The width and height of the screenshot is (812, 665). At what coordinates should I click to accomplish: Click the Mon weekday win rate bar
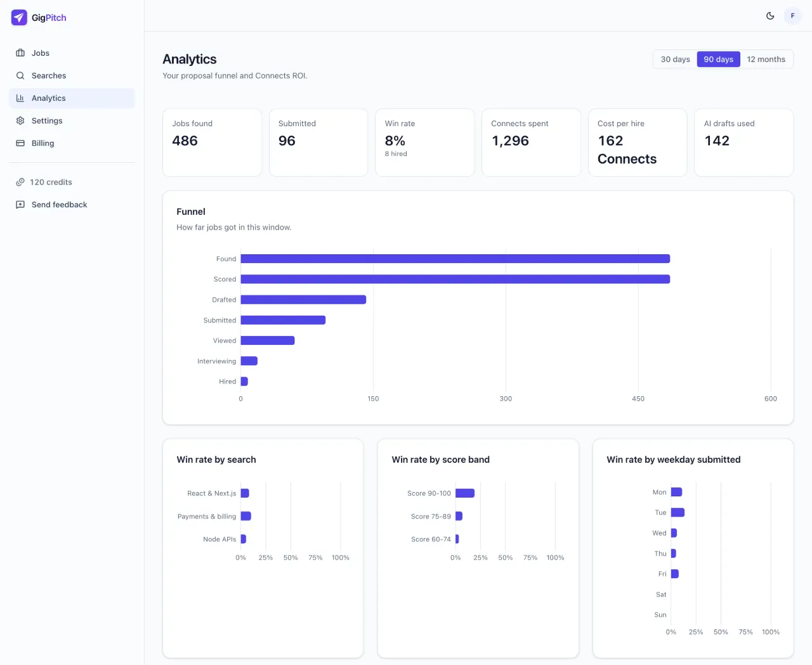coord(676,492)
